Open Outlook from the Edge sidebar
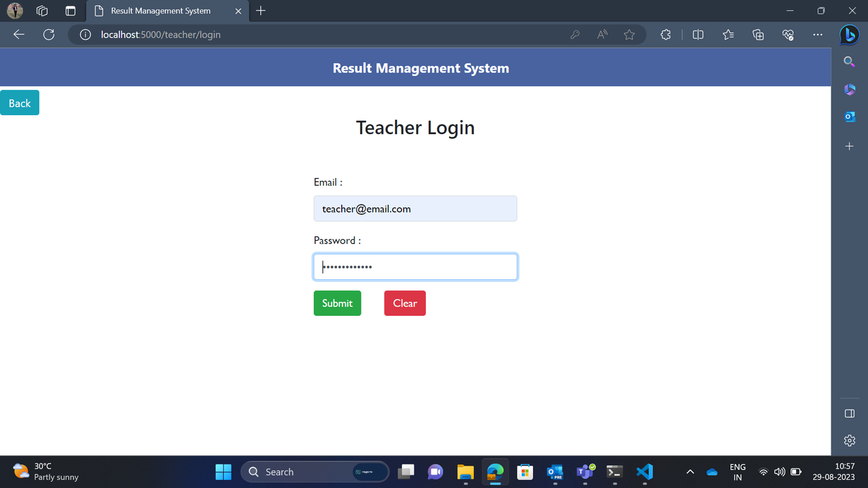The width and height of the screenshot is (868, 488). point(849,116)
